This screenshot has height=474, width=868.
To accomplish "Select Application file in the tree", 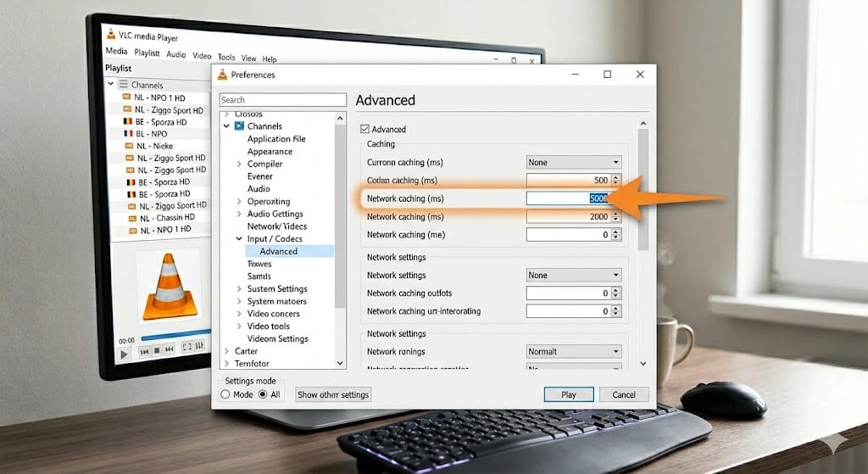I will pyautogui.click(x=276, y=139).
